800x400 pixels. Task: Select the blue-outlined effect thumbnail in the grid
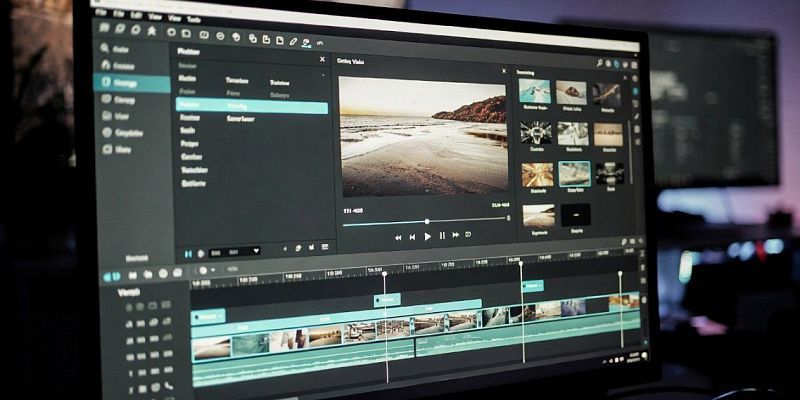pos(574,173)
